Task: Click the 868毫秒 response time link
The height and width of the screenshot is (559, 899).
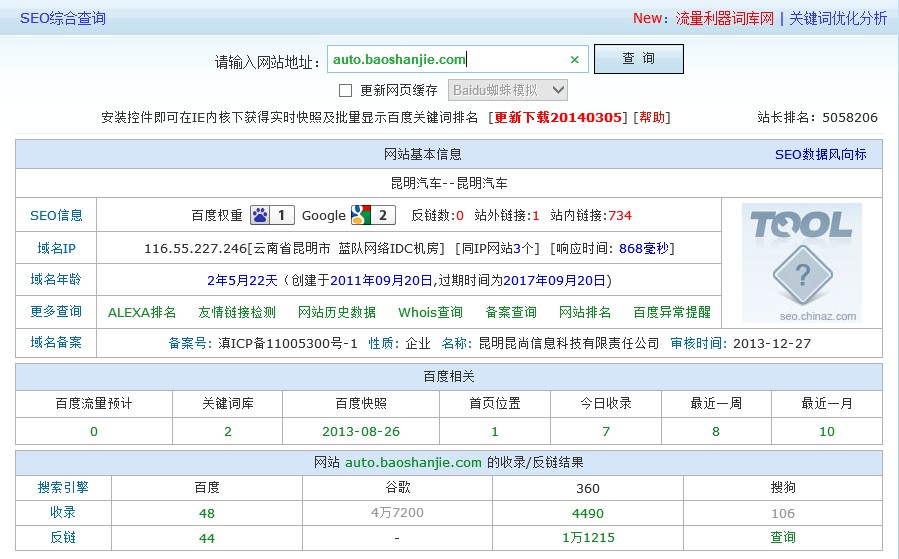Action: click(x=644, y=248)
